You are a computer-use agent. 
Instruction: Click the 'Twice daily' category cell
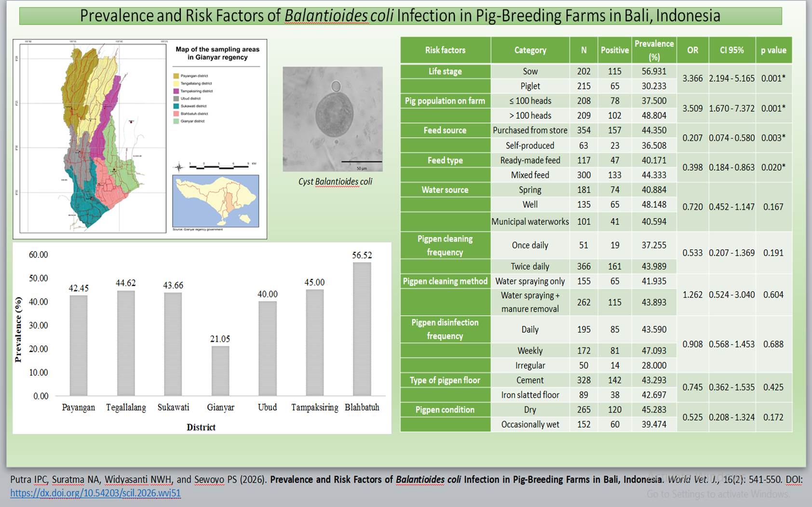tap(530, 267)
